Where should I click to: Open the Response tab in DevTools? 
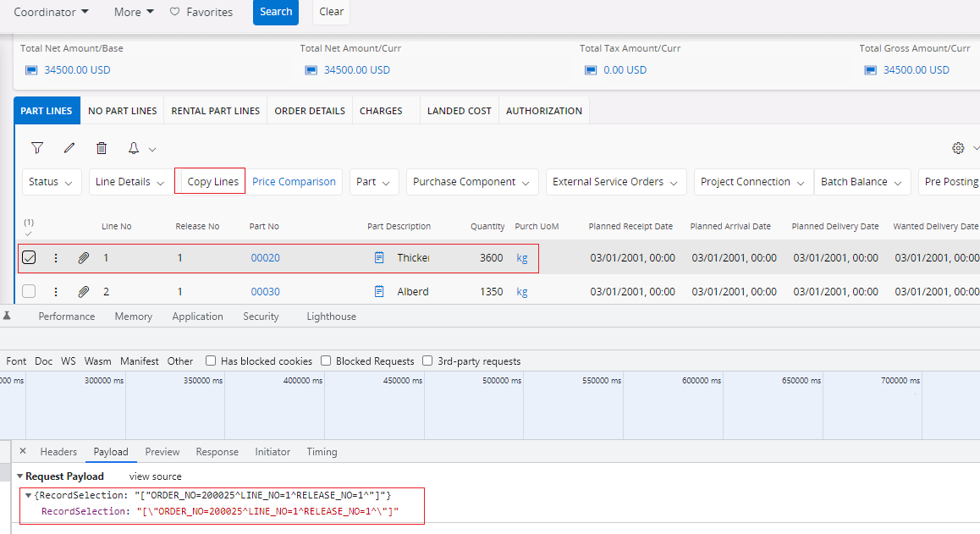point(217,452)
